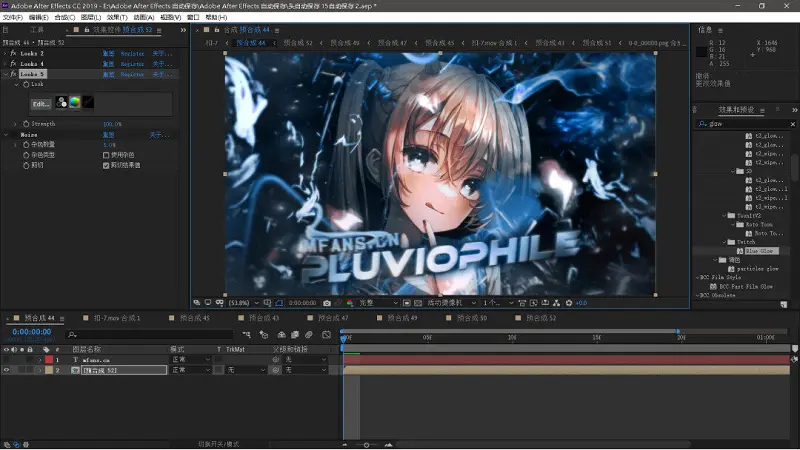Clear the glow search with X button
The image size is (800, 450).
[792, 124]
